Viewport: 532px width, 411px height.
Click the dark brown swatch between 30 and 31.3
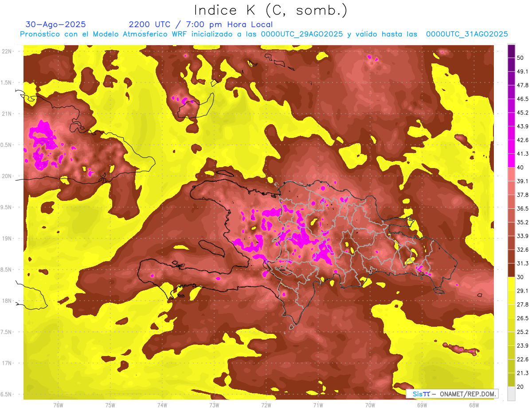coord(511,270)
